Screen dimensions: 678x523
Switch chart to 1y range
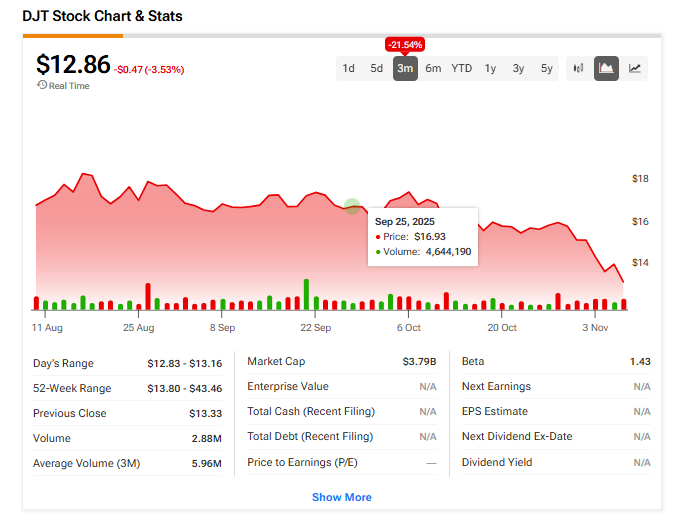(x=490, y=68)
